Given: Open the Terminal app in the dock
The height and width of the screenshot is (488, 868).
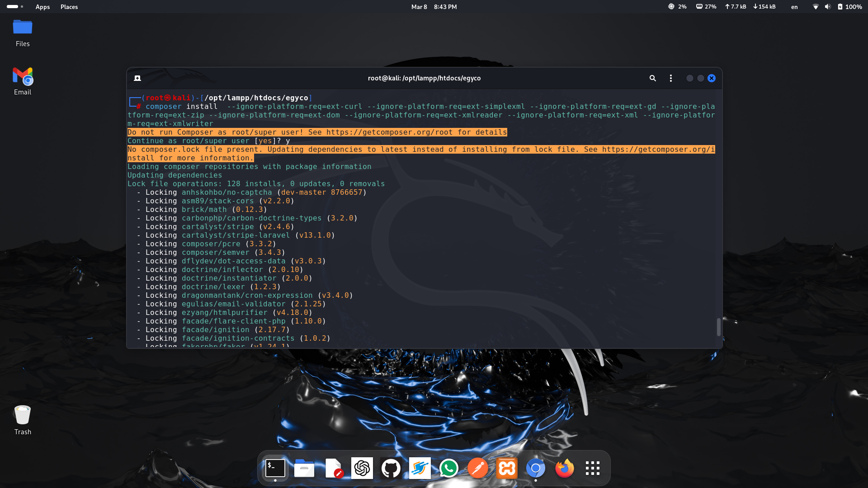Looking at the screenshot, I should point(275,468).
